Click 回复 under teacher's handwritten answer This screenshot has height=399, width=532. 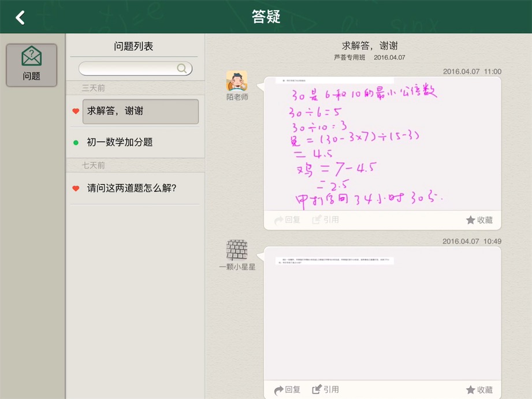[287, 220]
